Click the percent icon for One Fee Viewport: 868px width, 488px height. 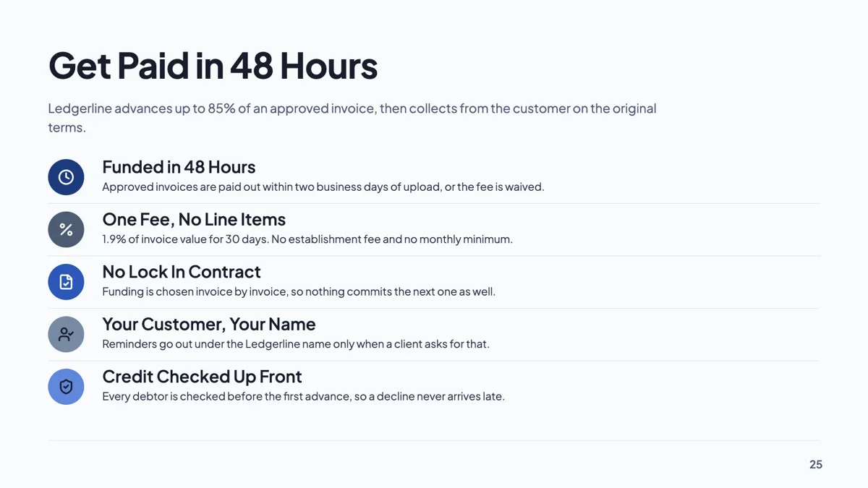pos(66,230)
